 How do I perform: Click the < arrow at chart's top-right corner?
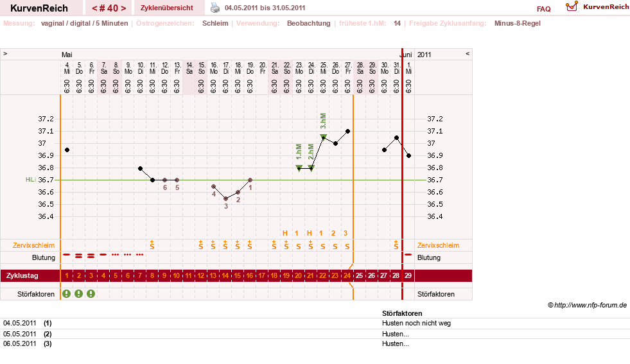(x=468, y=53)
